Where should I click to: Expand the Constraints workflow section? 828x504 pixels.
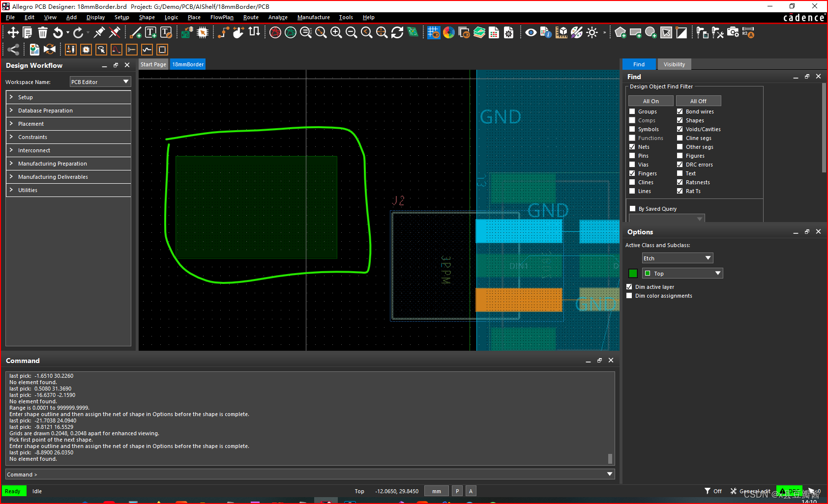[x=68, y=137]
